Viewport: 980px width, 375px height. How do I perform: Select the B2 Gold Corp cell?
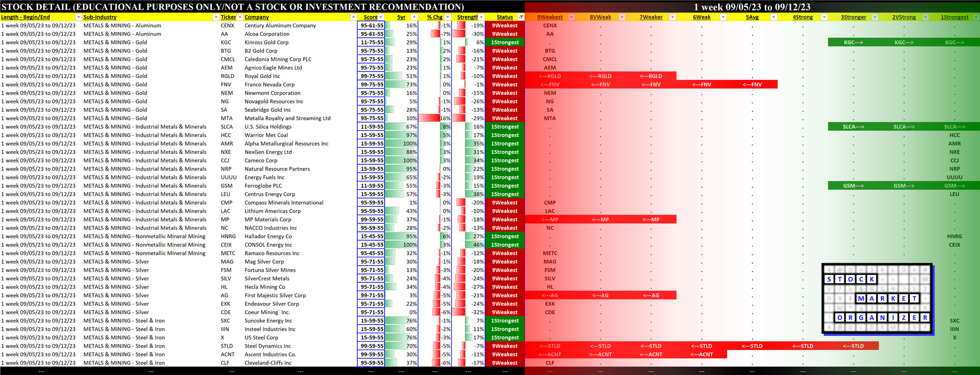(x=300, y=50)
